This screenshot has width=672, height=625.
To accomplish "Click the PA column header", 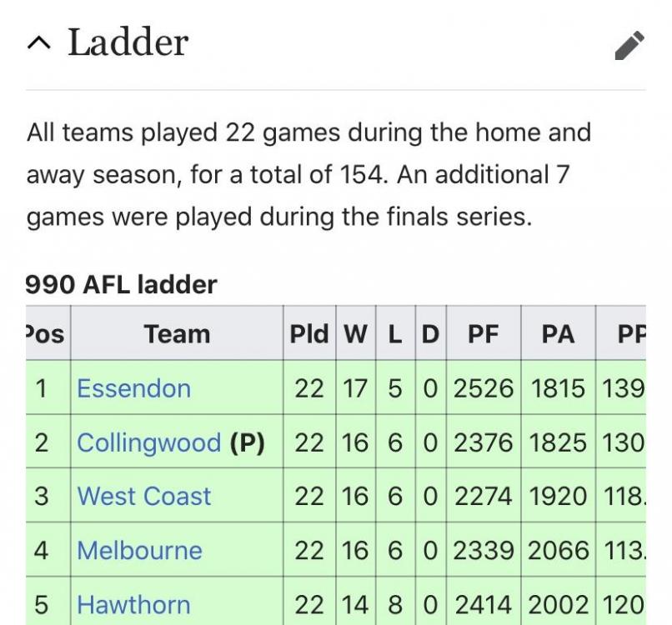I will pos(558,333).
